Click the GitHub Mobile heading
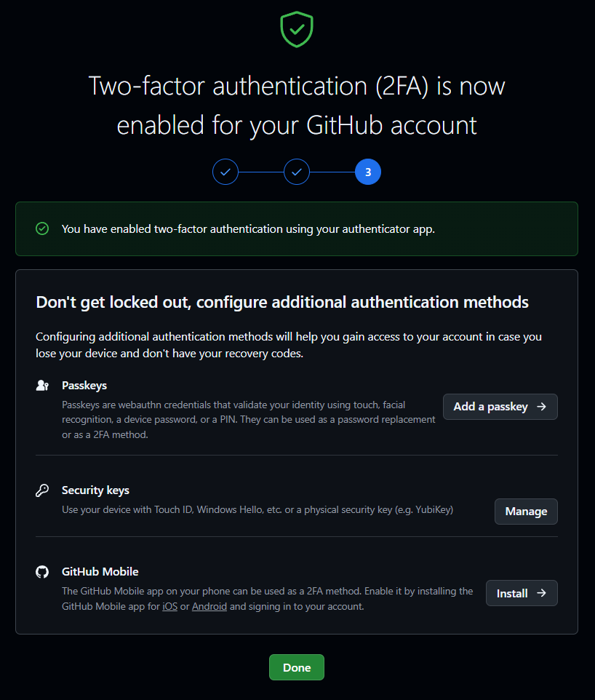 [x=100, y=571]
